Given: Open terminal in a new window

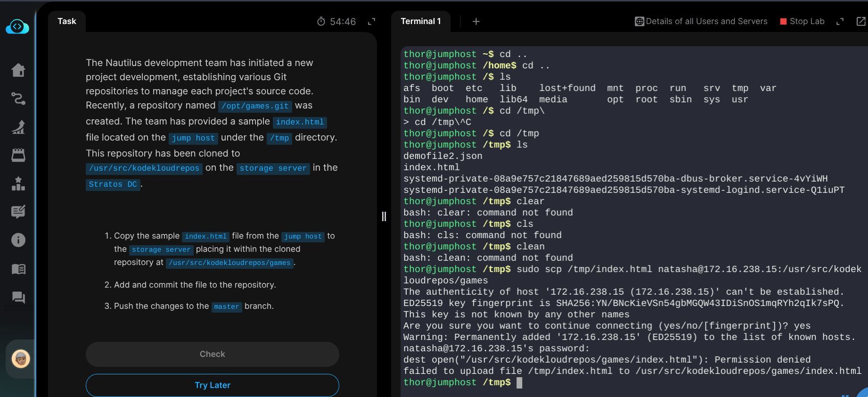Looking at the screenshot, I should click(860, 21).
